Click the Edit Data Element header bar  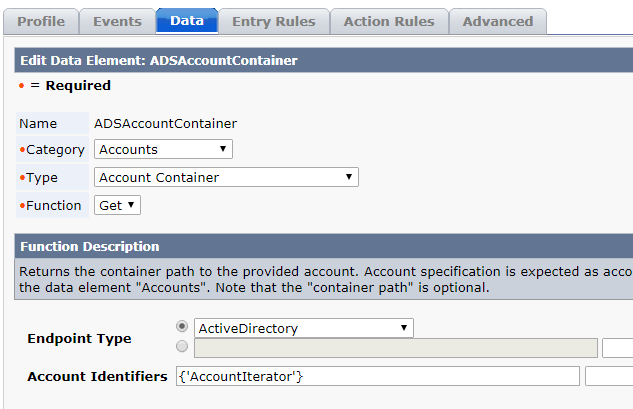(x=324, y=60)
